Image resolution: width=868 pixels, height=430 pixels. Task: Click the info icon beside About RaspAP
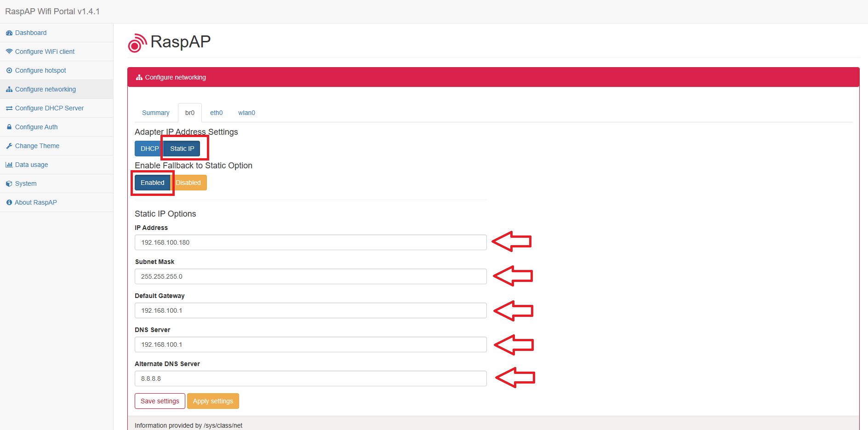click(9, 202)
